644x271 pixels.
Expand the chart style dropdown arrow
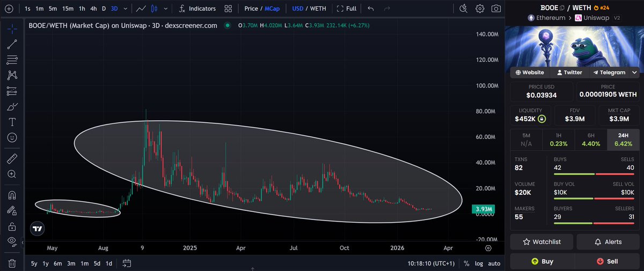166,9
